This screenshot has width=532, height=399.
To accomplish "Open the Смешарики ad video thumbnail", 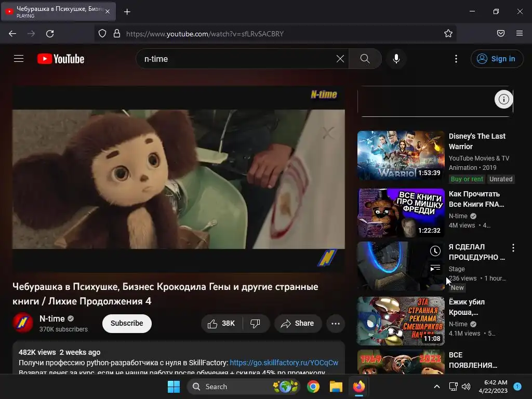I will pos(401,321).
